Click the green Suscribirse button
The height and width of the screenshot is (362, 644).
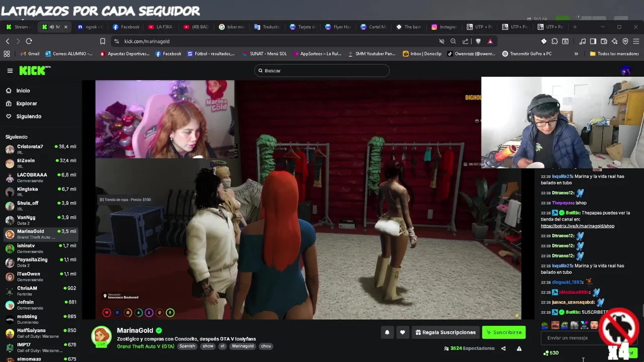coord(504,332)
